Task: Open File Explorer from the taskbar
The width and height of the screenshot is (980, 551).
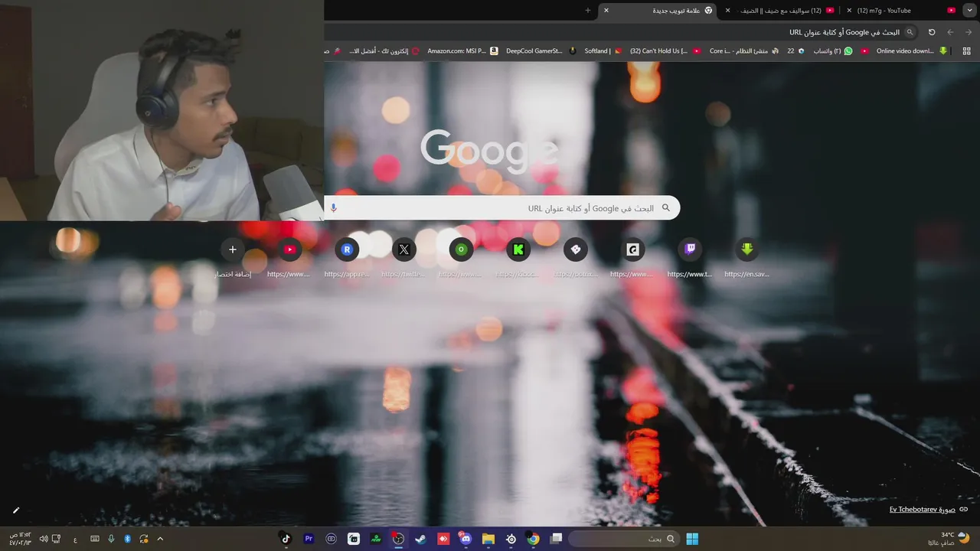Action: tap(488, 539)
